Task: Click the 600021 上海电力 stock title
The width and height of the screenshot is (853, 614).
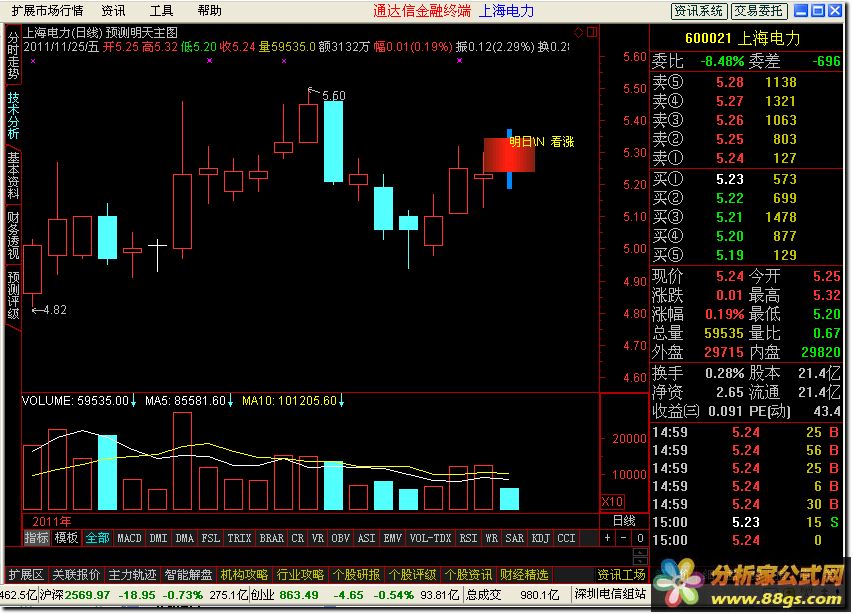Action: click(x=743, y=38)
